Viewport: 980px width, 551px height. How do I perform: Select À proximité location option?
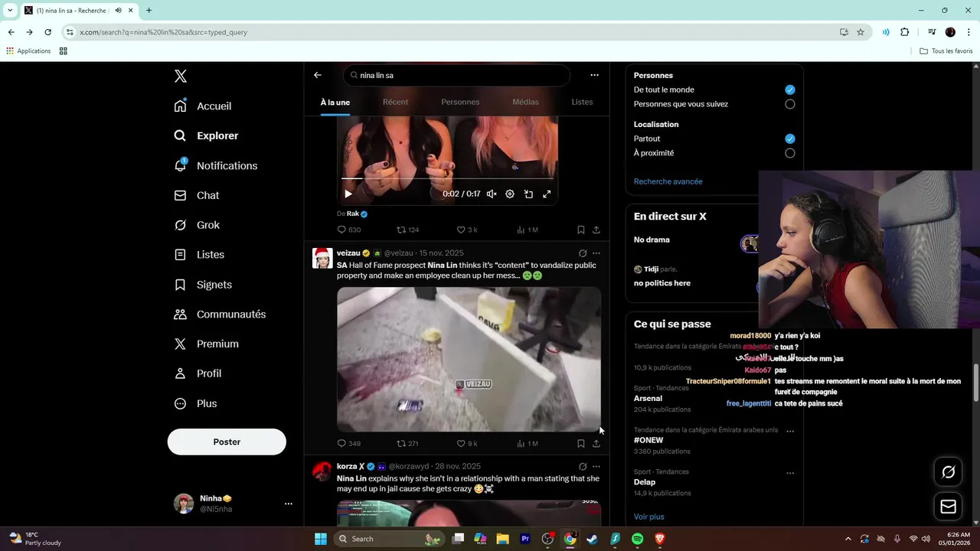point(790,153)
